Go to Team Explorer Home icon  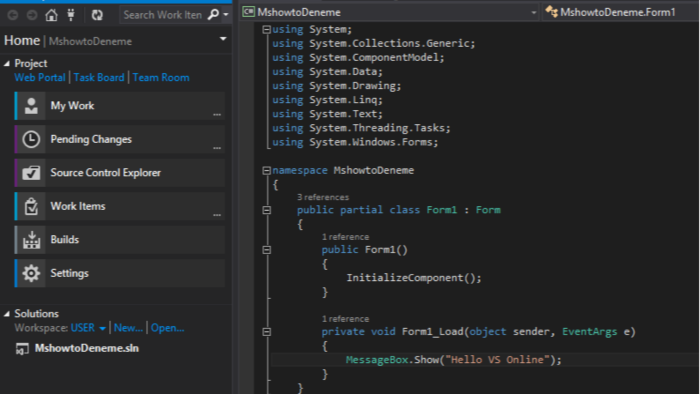pyautogui.click(x=51, y=15)
